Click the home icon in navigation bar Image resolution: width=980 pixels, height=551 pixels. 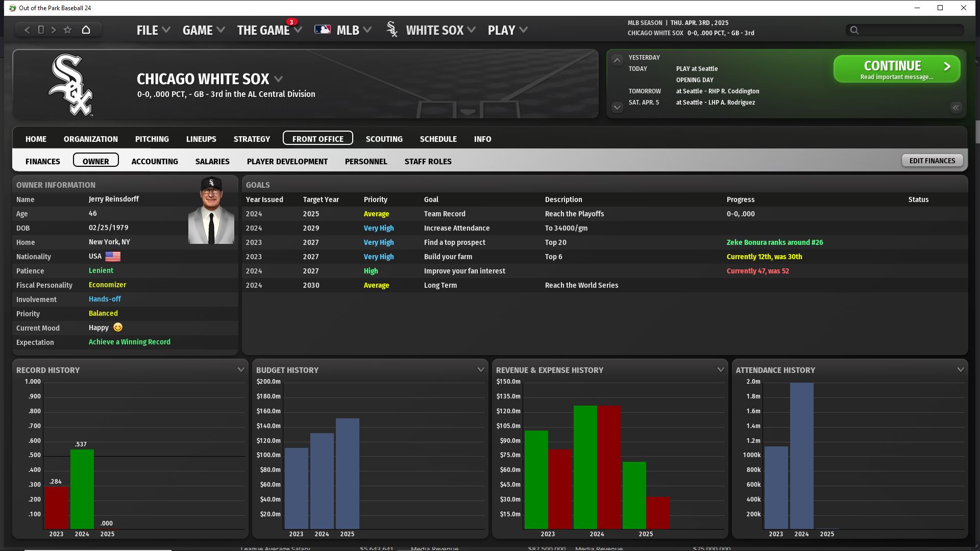tap(86, 30)
